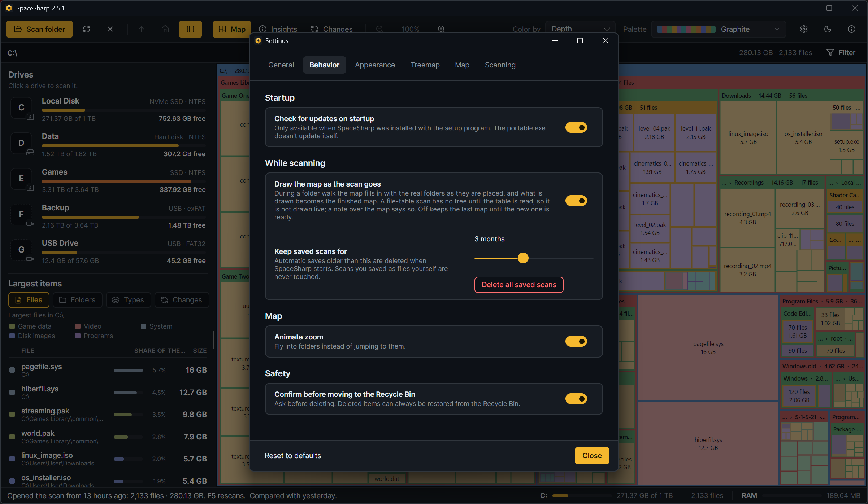Viewport: 868px width, 504px height.
Task: Select the C Local Disk drive icon
Action: (x=22, y=108)
